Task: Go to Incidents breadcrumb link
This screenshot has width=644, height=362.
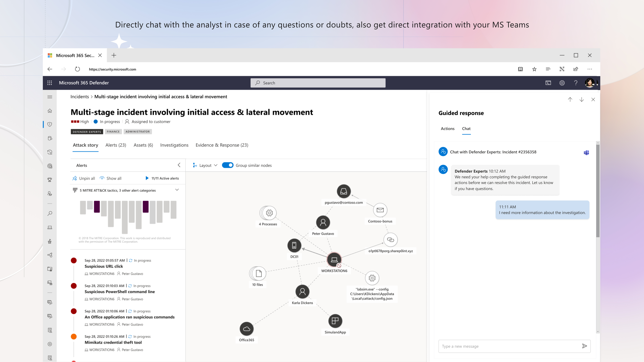Action: click(79, 97)
